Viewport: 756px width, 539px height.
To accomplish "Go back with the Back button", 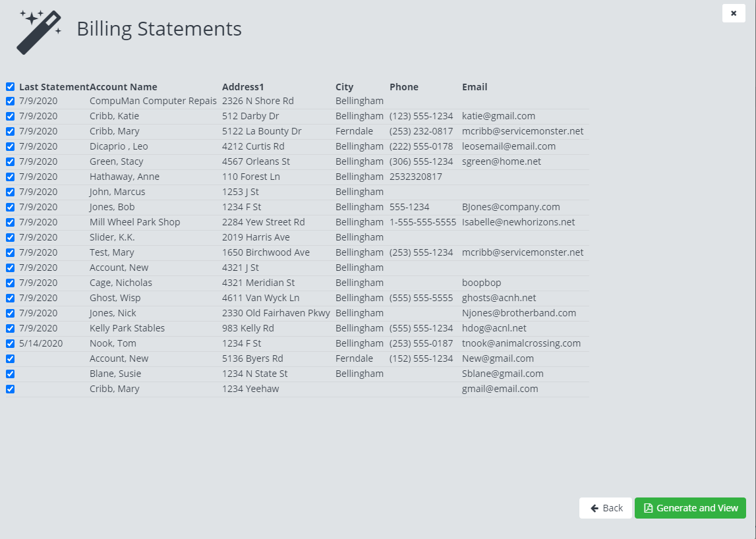I will (x=606, y=508).
